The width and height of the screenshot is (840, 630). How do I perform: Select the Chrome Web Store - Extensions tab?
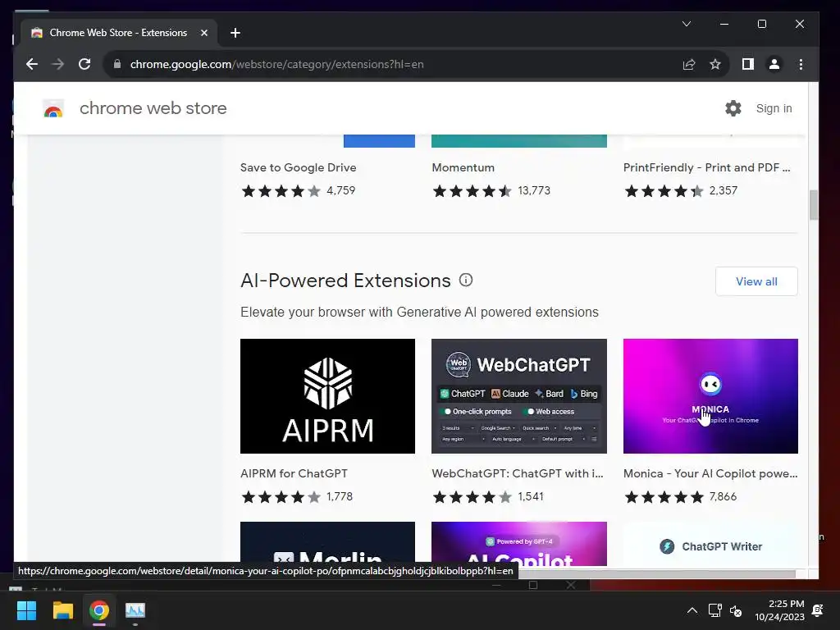tap(119, 33)
